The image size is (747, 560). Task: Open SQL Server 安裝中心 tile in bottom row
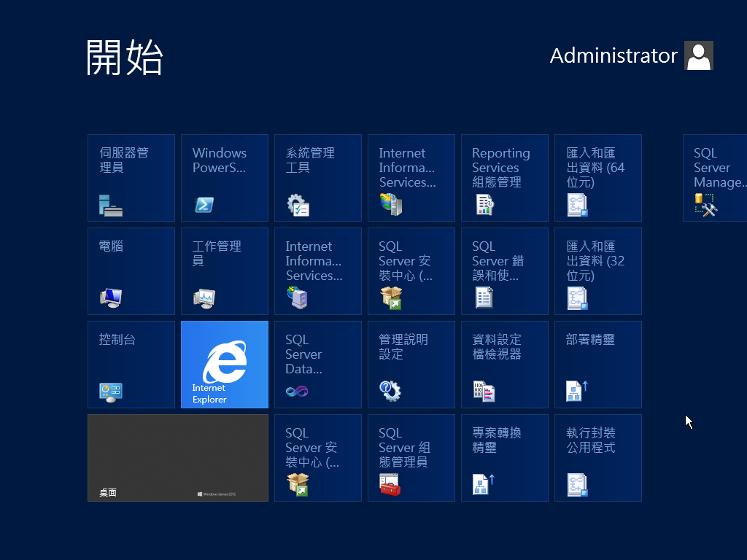point(318,458)
